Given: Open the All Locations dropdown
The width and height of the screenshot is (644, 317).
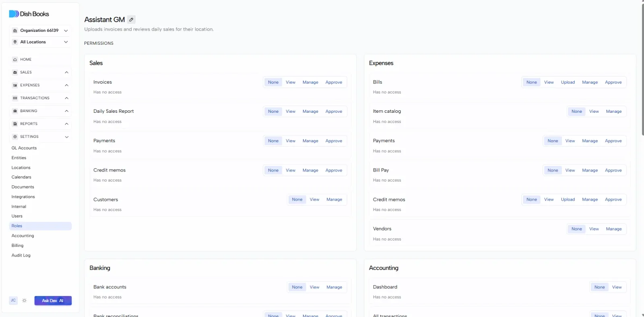Looking at the screenshot, I should 40,42.
